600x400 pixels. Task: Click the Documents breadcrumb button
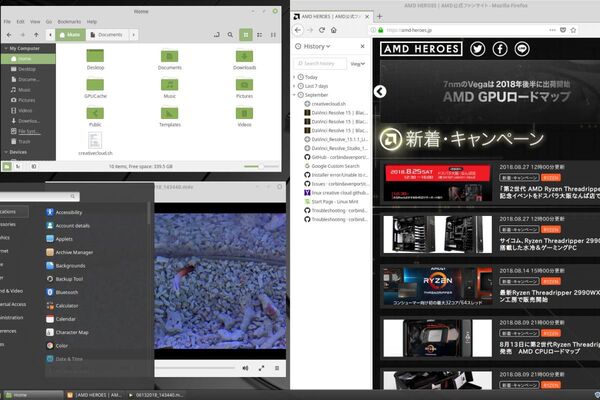pyautogui.click(x=107, y=35)
